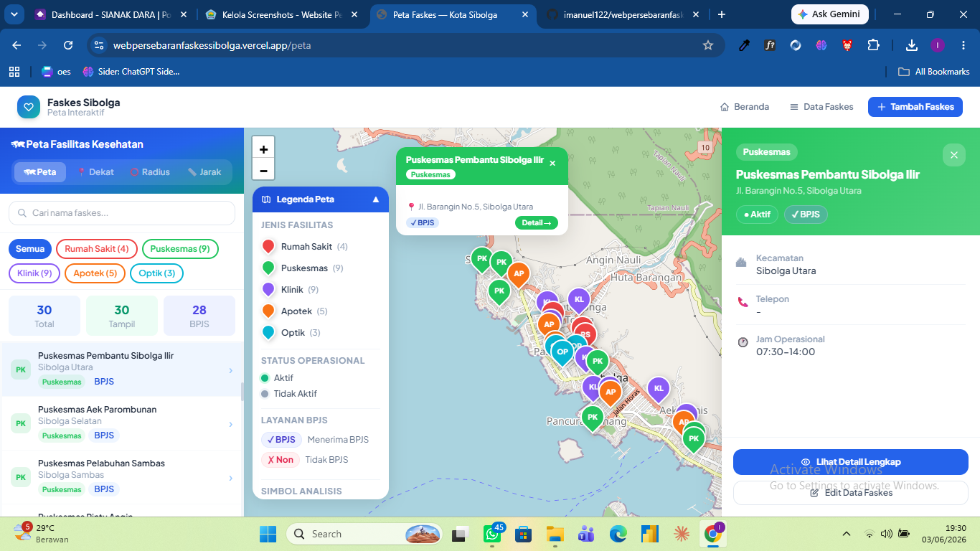Reload the browser page
This screenshot has height=551, width=980.
[68, 45]
